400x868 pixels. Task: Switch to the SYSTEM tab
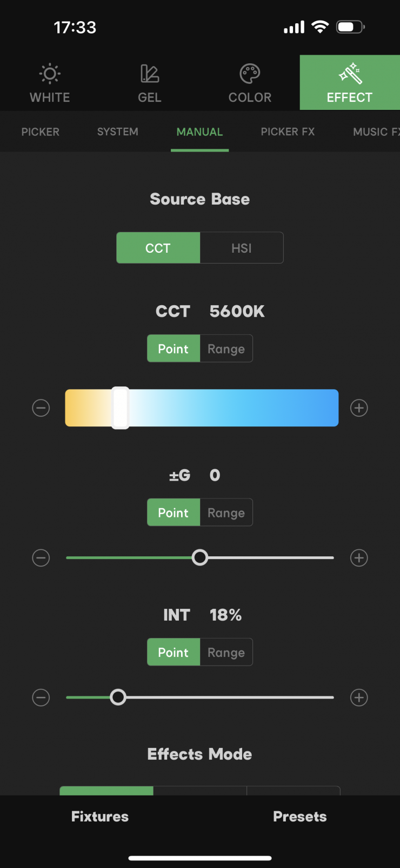click(118, 132)
